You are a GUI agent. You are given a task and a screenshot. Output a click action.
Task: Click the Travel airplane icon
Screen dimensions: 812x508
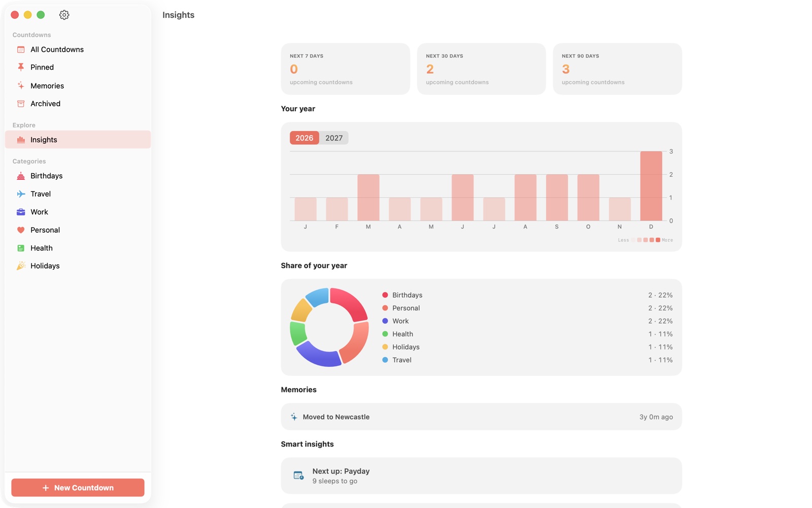click(21, 194)
